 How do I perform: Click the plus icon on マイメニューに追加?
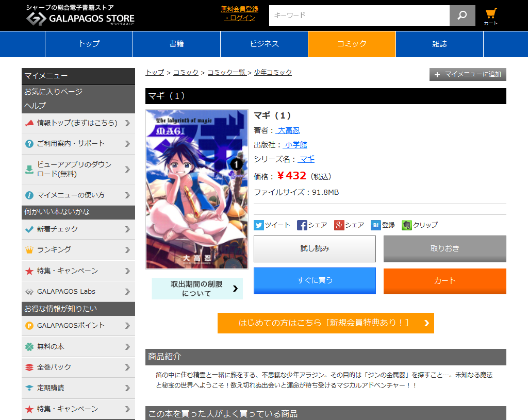tap(437, 75)
